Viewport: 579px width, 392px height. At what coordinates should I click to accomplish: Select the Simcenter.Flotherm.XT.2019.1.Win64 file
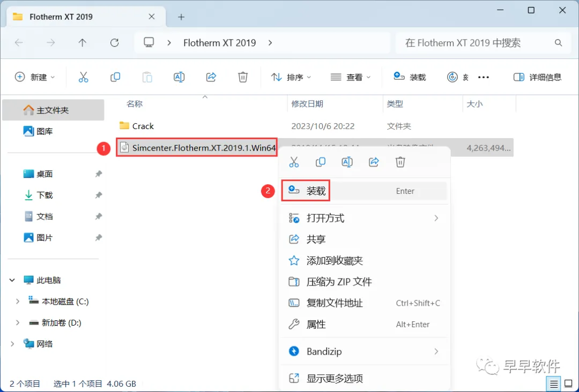pyautogui.click(x=197, y=148)
